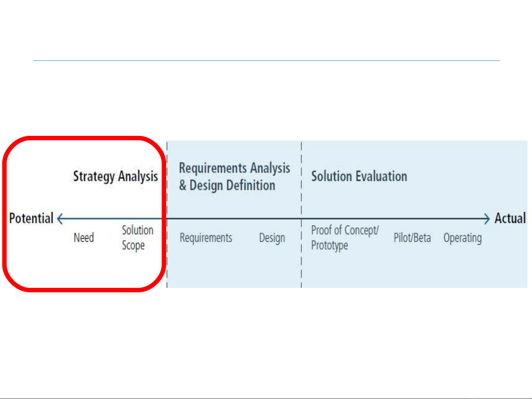Screen dimensions: 532x399
Task: Click the 'Solution Evaluation' heading
Action: click(359, 176)
